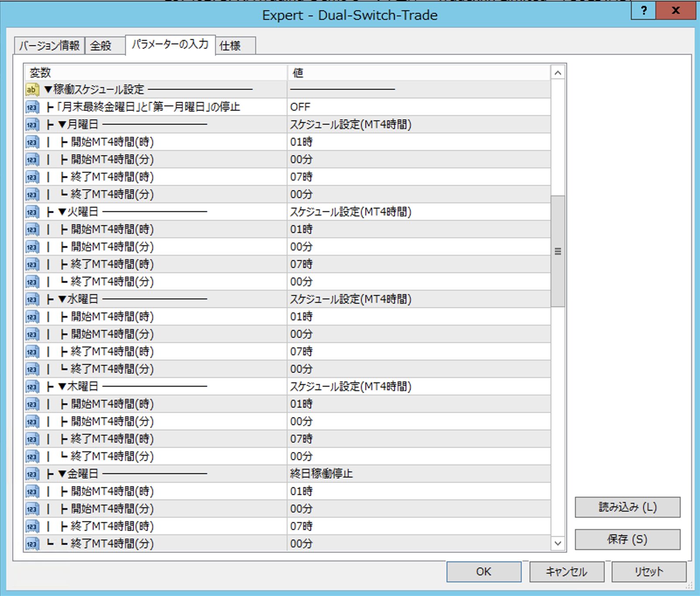
Task: Open the 月曜日 schedule setting value dropdown
Action: coord(418,125)
